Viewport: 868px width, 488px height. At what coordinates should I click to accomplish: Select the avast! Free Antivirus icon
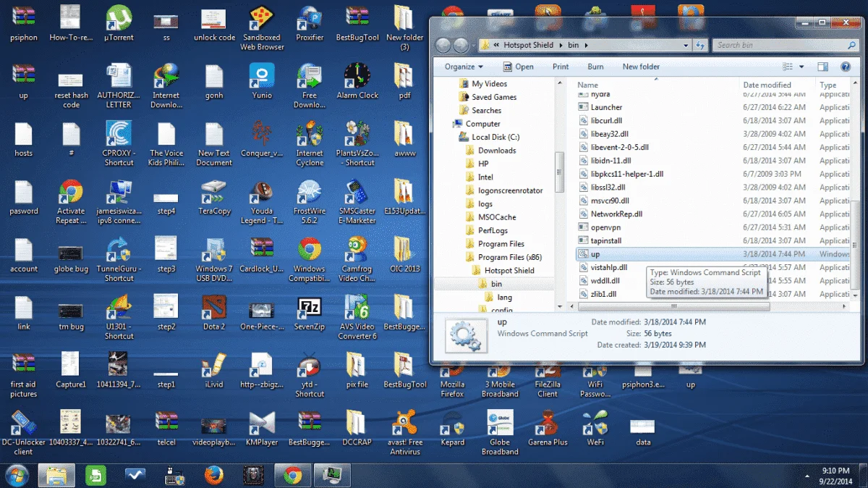[x=405, y=432]
